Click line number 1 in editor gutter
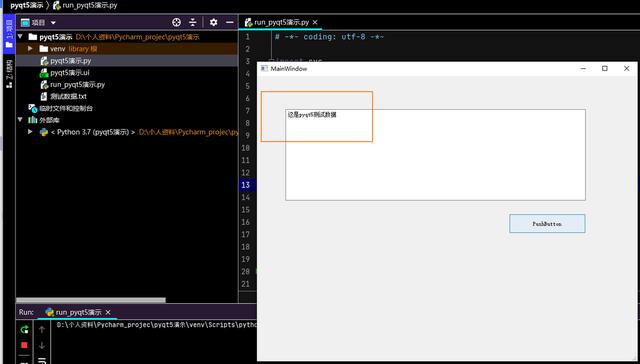 coord(247,37)
